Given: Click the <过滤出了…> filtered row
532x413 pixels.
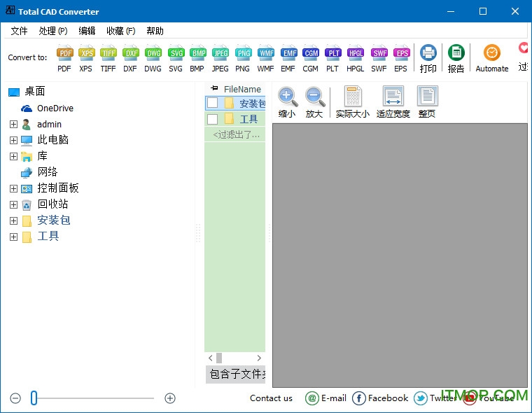Looking at the screenshot, I should (x=234, y=134).
